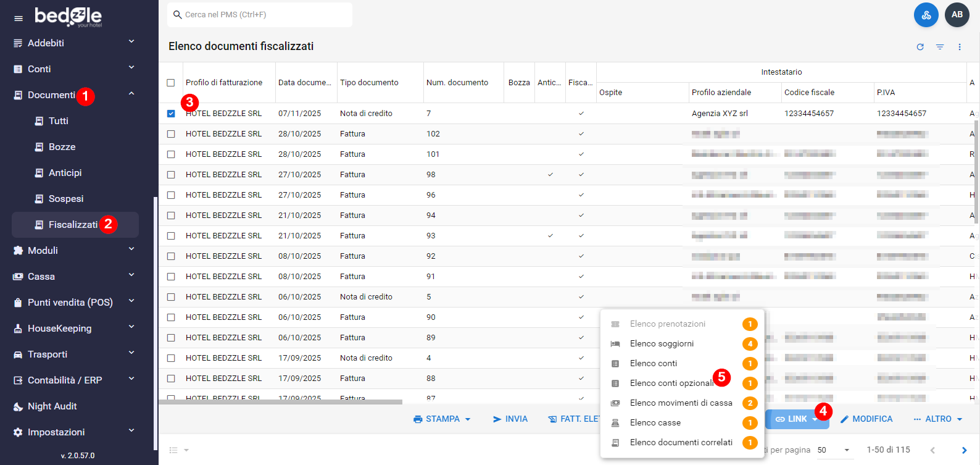Screen dimensions: 980x465
Task: Open the filter list icon
Action: click(940, 47)
